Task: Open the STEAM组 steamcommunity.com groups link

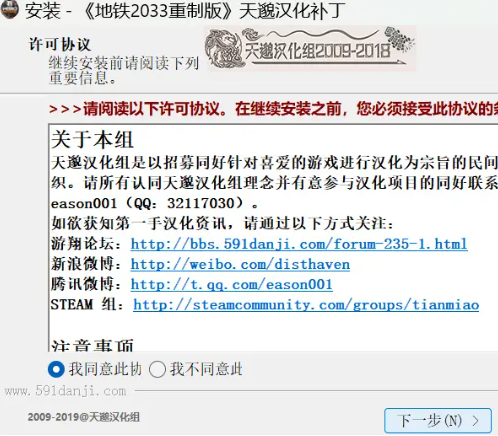Action: tap(306, 305)
